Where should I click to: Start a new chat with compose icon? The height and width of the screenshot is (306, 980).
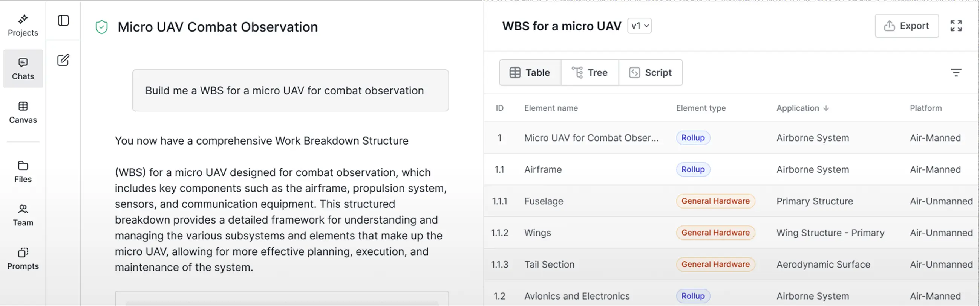click(63, 60)
